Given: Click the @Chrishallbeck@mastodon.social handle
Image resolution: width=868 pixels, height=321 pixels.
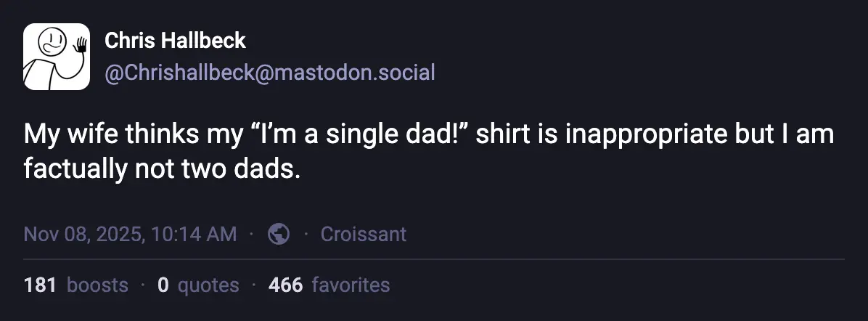Looking at the screenshot, I should click(x=270, y=73).
